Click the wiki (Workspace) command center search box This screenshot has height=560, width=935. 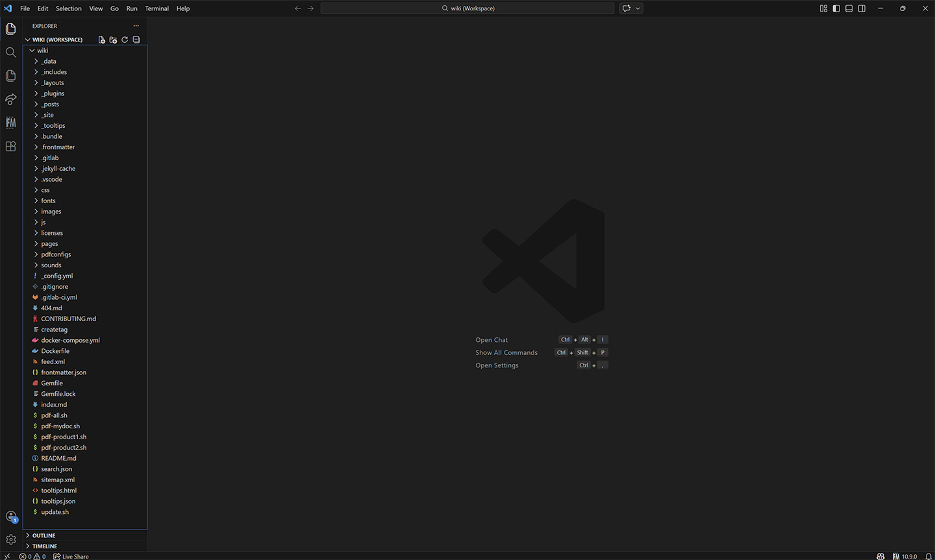click(x=467, y=8)
